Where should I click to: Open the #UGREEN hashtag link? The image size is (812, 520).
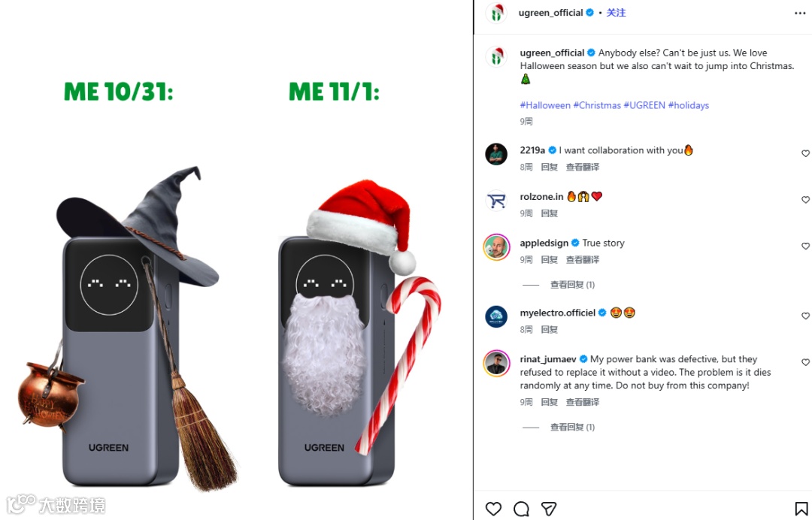(x=644, y=105)
